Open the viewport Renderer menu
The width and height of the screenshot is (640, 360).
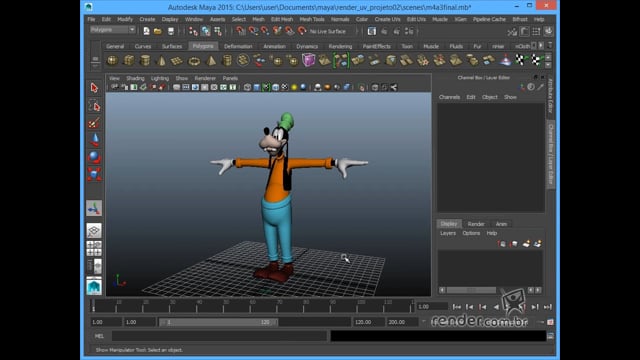[205, 78]
